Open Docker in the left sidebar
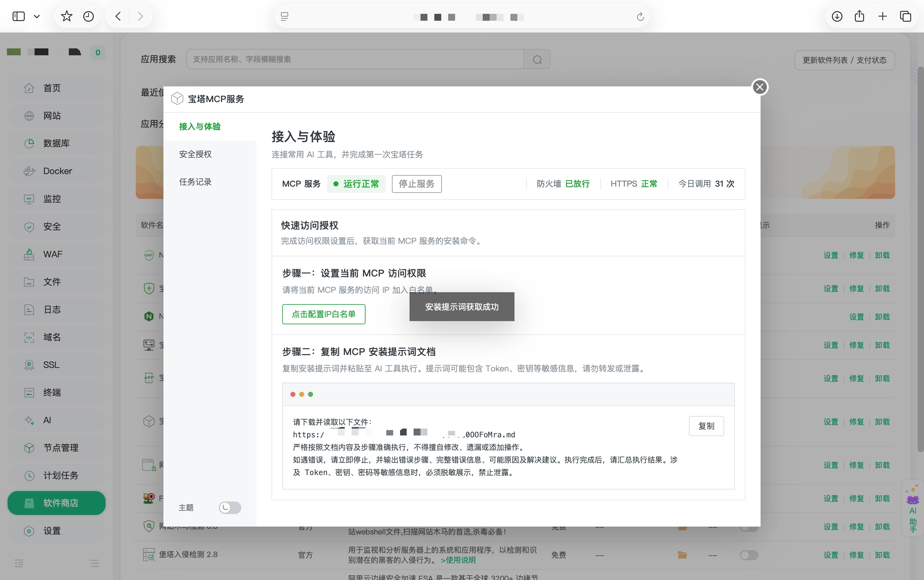The width and height of the screenshot is (924, 580). pyautogui.click(x=56, y=171)
